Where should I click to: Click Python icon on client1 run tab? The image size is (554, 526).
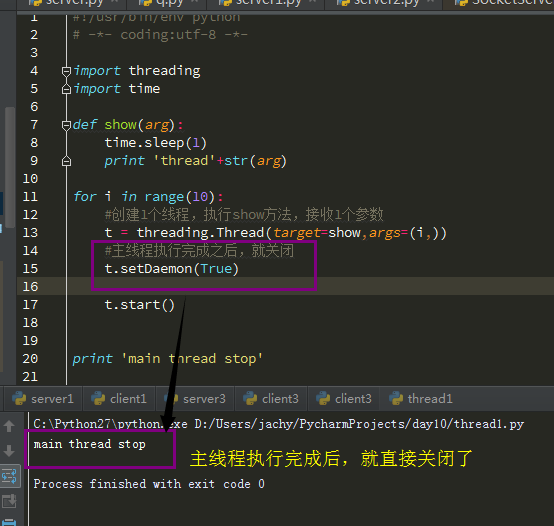tap(98, 398)
